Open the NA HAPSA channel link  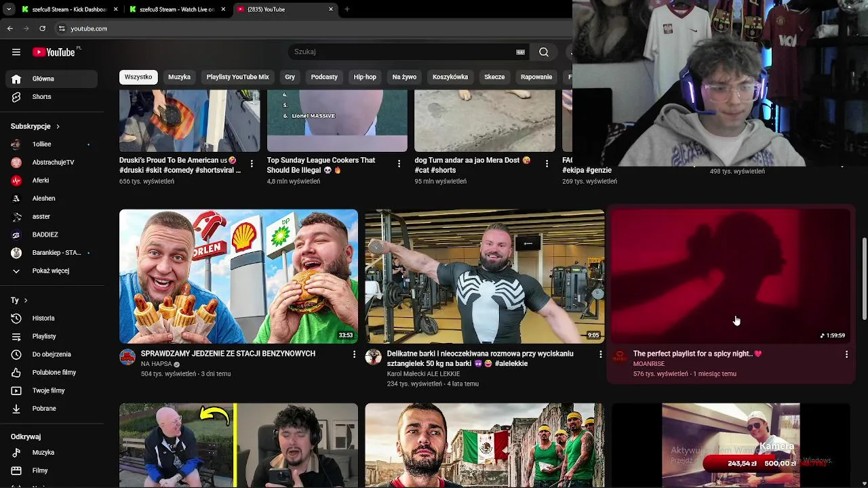tap(155, 364)
